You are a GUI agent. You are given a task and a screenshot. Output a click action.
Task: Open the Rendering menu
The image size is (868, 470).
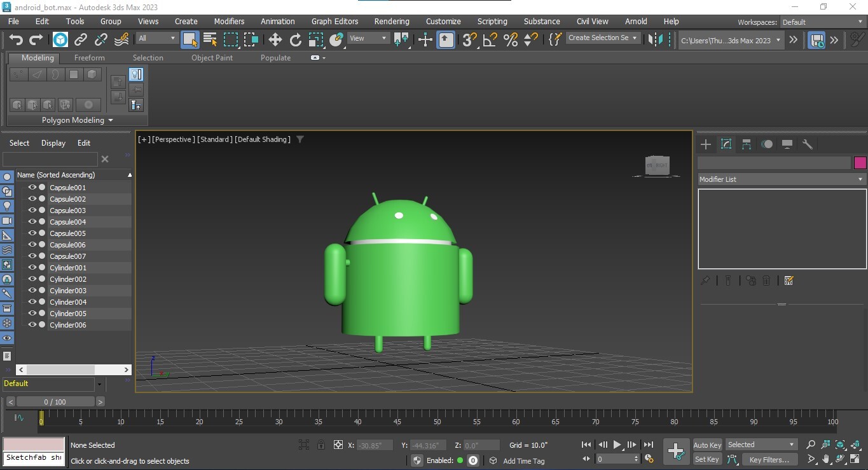(x=391, y=21)
